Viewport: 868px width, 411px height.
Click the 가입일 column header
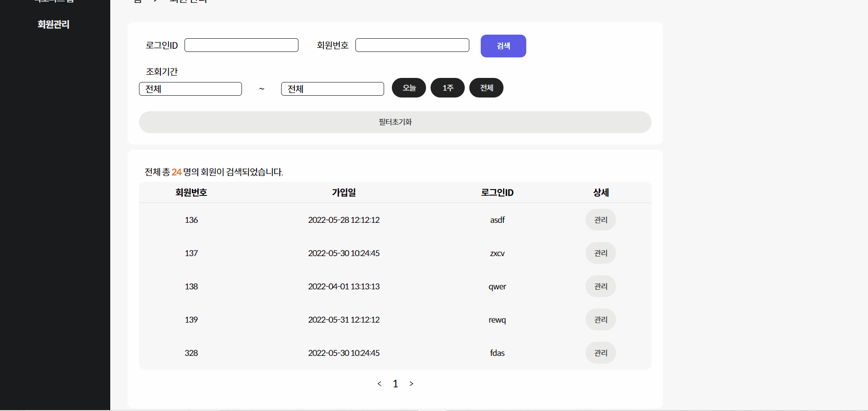tap(344, 192)
